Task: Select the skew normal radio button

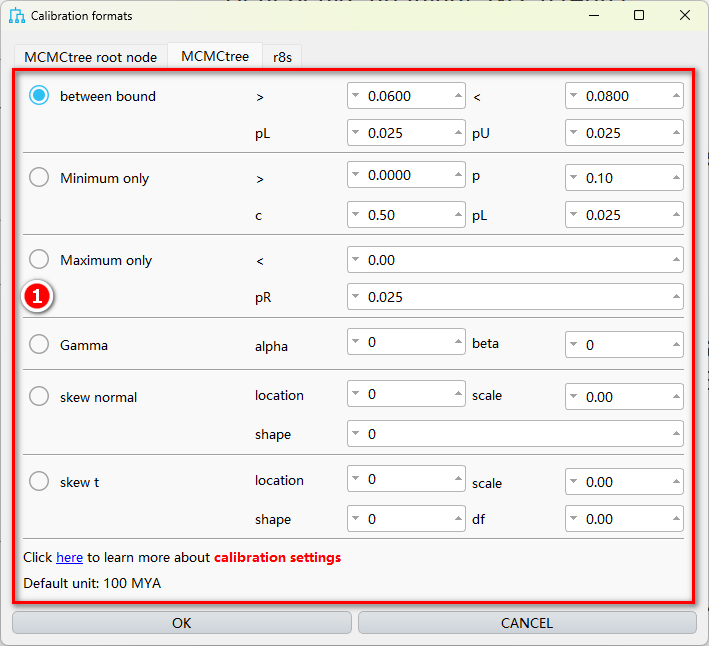Action: [x=39, y=397]
